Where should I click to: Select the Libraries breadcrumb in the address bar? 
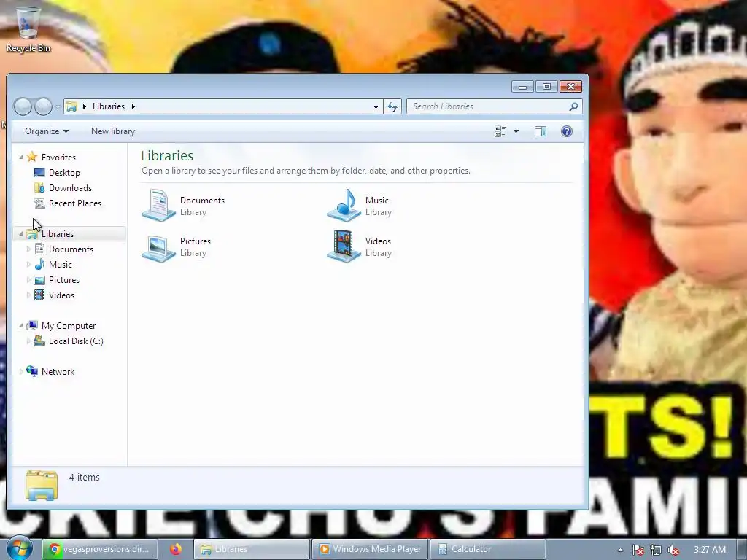tap(109, 106)
